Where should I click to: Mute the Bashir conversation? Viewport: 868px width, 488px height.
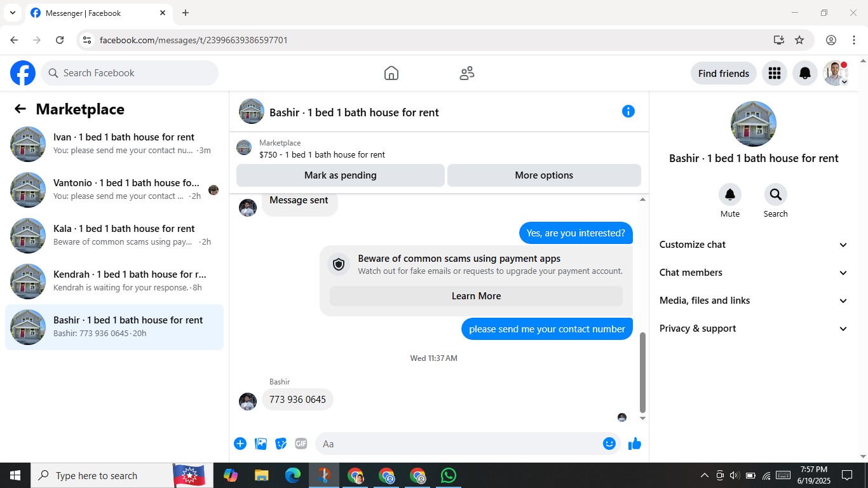click(x=730, y=194)
